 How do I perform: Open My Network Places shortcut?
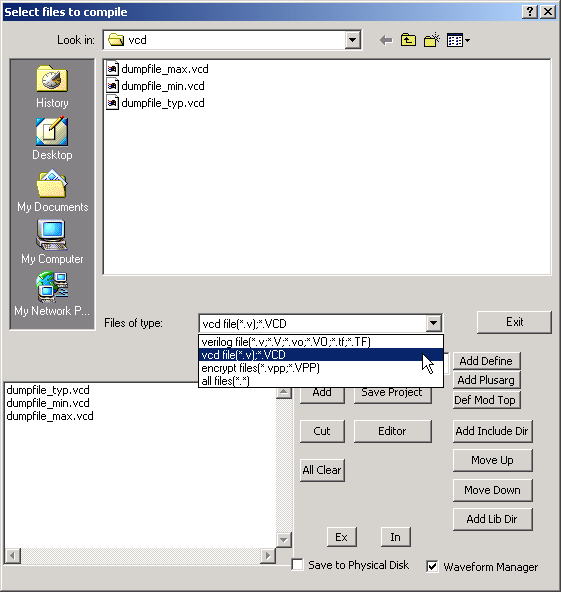point(52,294)
